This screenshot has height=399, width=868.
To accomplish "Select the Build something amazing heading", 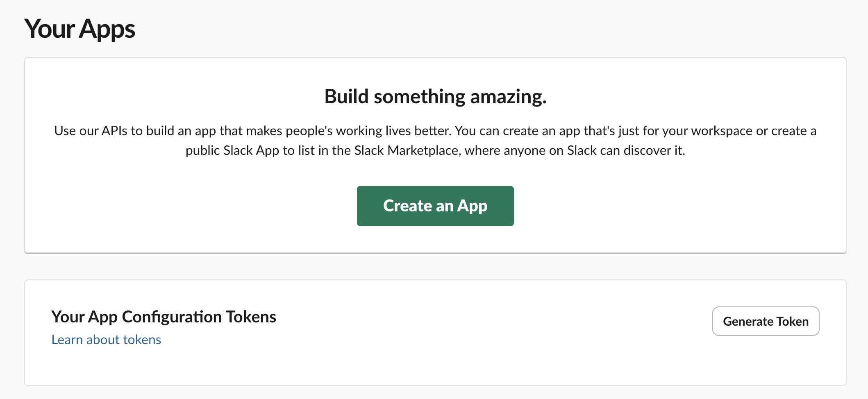I will pos(435,96).
